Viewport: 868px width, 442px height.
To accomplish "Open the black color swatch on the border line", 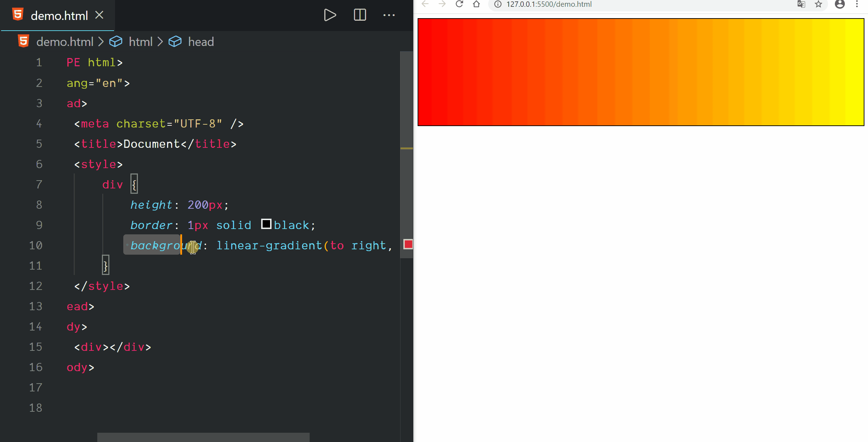I will pyautogui.click(x=266, y=224).
